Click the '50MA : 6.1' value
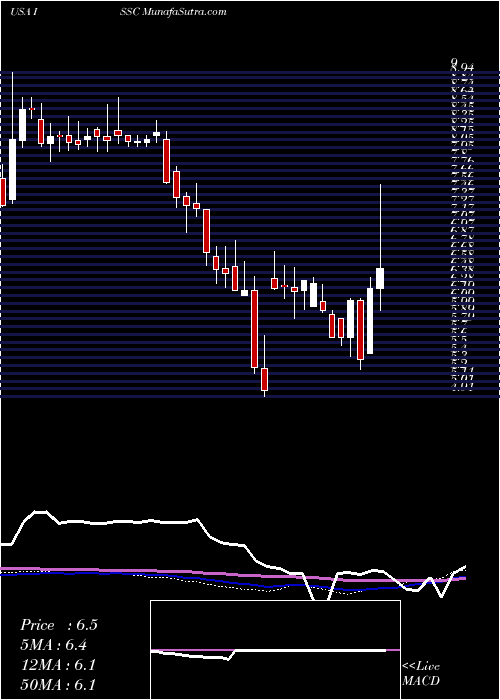The height and width of the screenshot is (700, 500). coord(58,685)
